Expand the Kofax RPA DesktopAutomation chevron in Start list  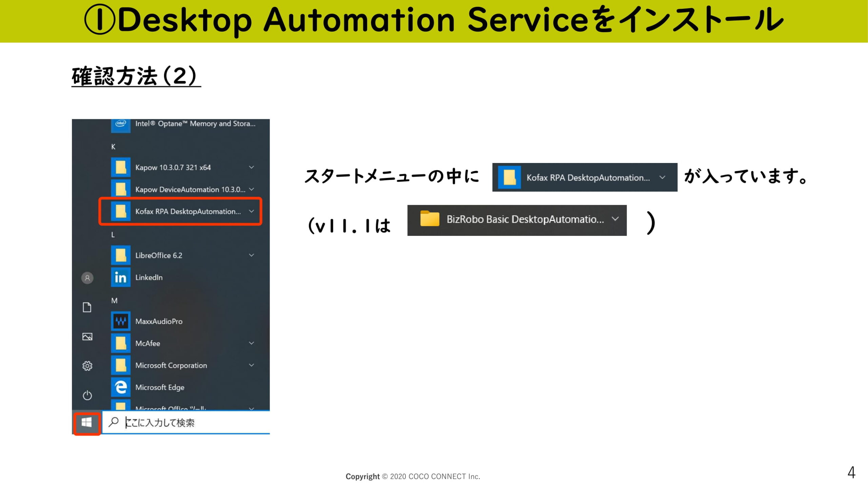[252, 211]
